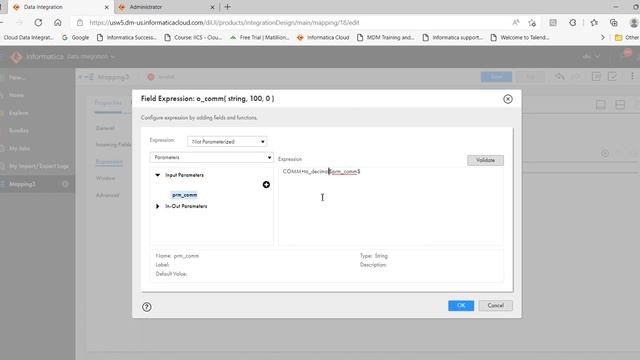Select the General properties tab
This screenshot has width=640, height=360.
click(x=105, y=128)
